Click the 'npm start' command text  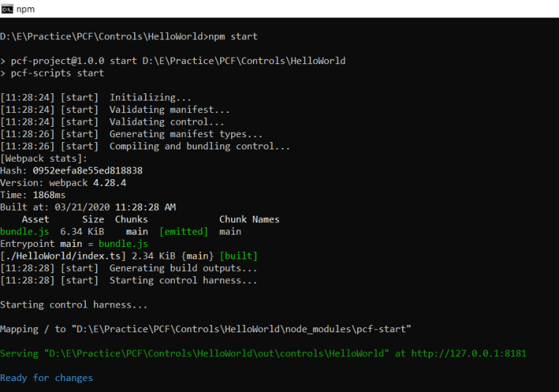(x=233, y=36)
